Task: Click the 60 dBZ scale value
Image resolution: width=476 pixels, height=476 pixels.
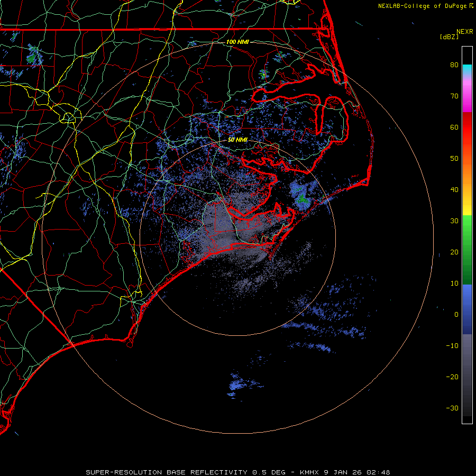Action: tap(454, 127)
